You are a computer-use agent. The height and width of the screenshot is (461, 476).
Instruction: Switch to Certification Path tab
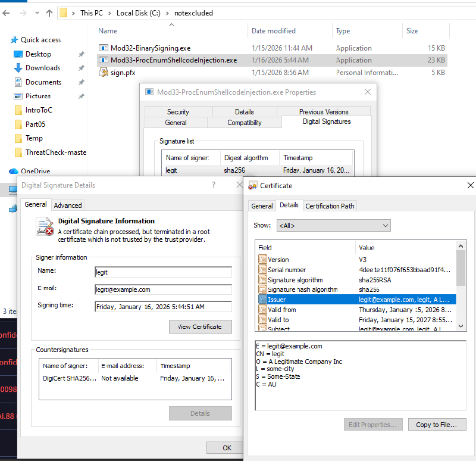tap(330, 206)
